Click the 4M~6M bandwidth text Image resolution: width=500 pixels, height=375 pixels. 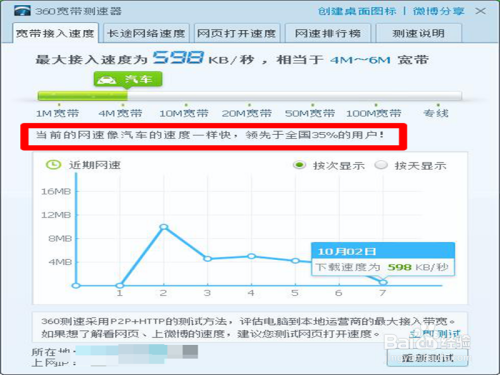(x=360, y=60)
